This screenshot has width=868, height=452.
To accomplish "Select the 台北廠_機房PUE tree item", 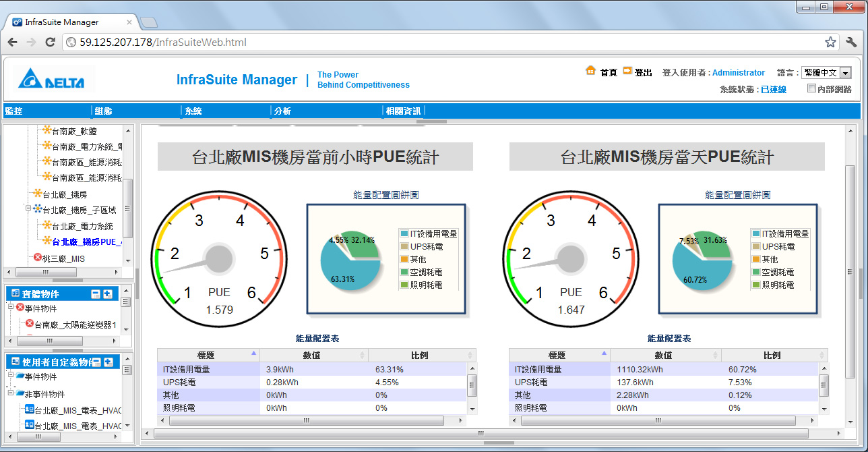I will click(86, 242).
